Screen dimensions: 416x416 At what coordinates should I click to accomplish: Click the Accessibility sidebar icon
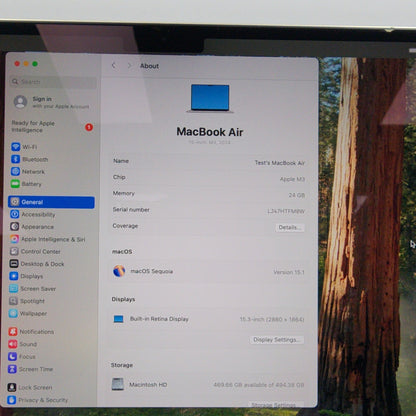click(x=14, y=214)
